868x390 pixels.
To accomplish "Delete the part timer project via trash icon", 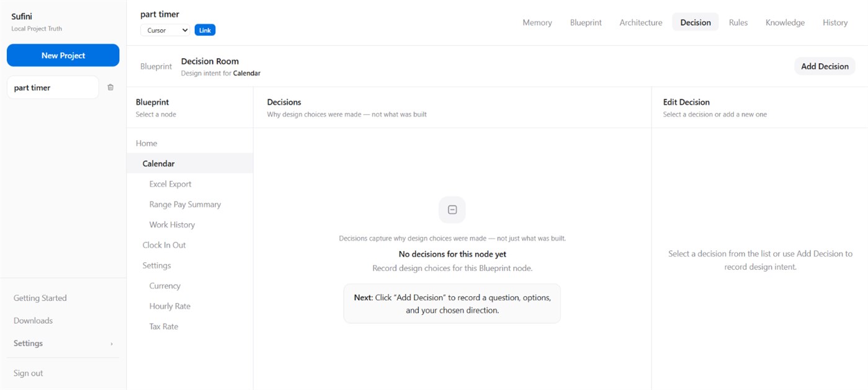I will 110,87.
